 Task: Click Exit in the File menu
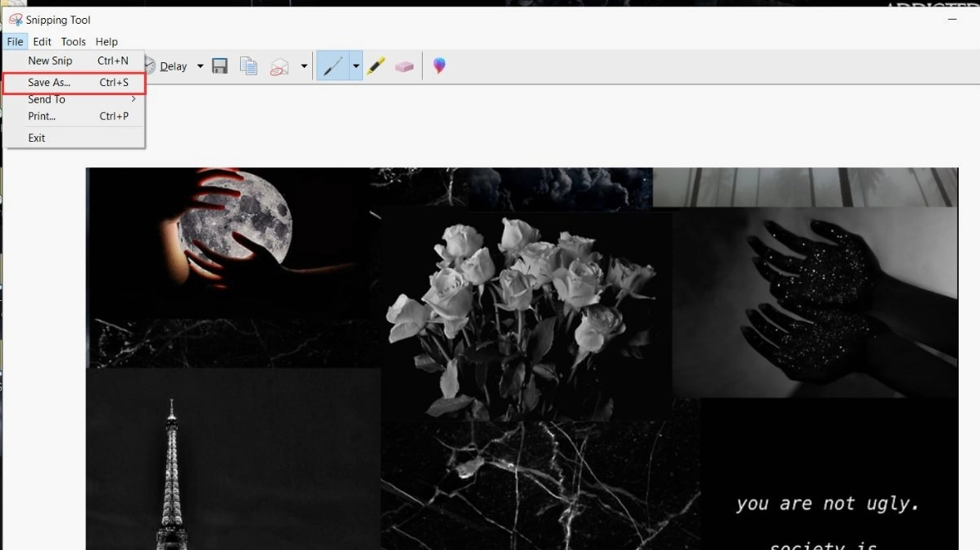(37, 138)
